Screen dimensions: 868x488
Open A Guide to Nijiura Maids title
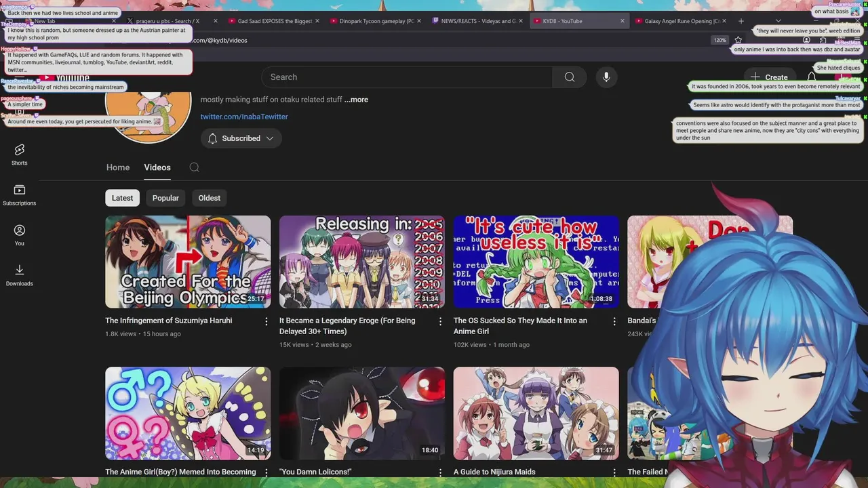[x=494, y=472]
